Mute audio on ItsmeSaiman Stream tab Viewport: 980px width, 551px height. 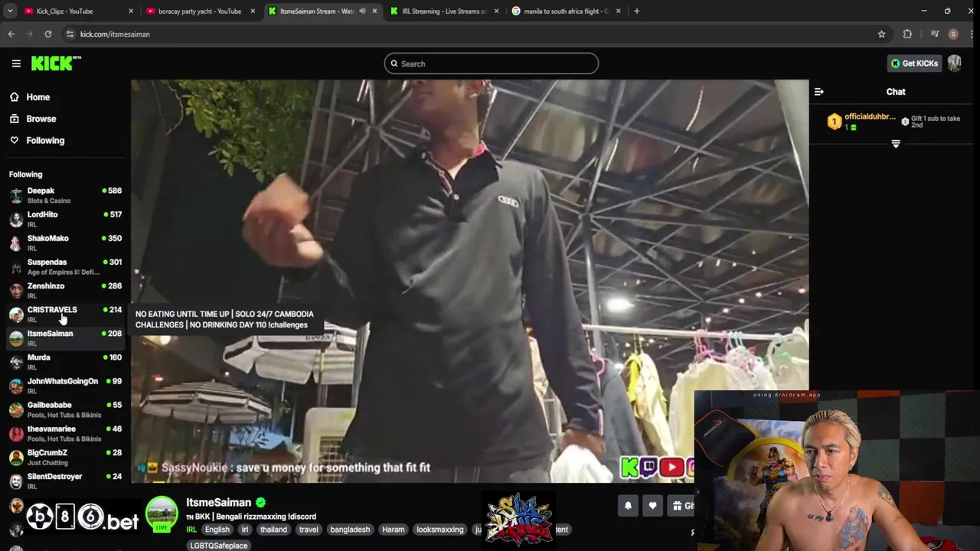tap(362, 11)
